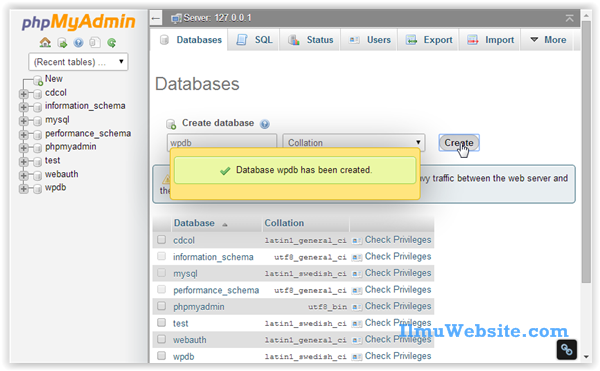
Task: Expand the mysql tree node
Action: [23, 121]
